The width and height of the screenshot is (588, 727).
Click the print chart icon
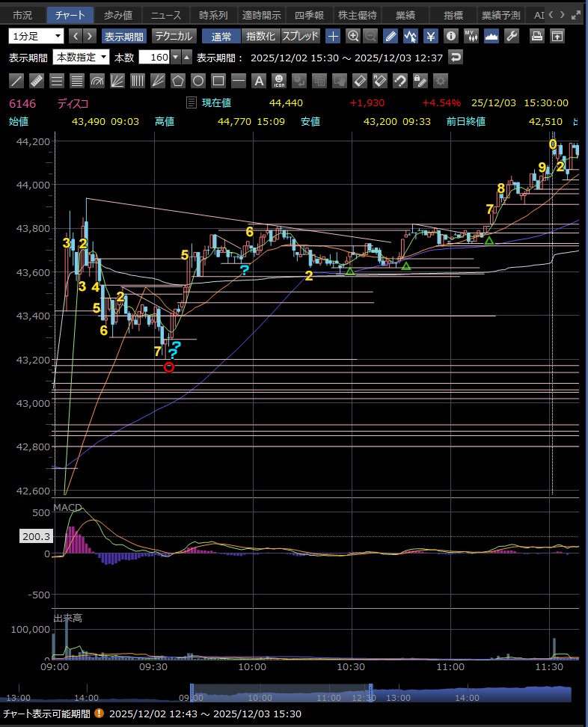[x=536, y=36]
